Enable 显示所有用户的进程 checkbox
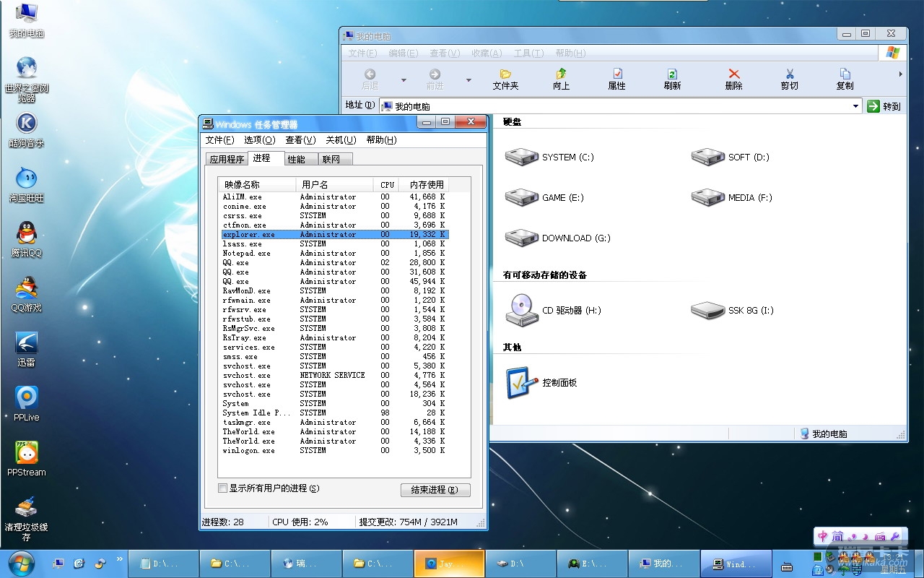The width and height of the screenshot is (924, 578). click(223, 488)
